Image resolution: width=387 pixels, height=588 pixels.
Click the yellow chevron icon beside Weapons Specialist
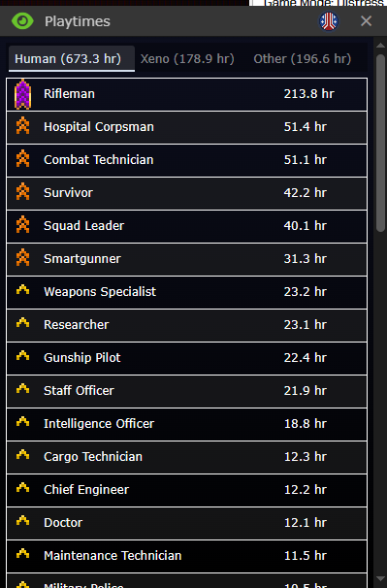22,289
